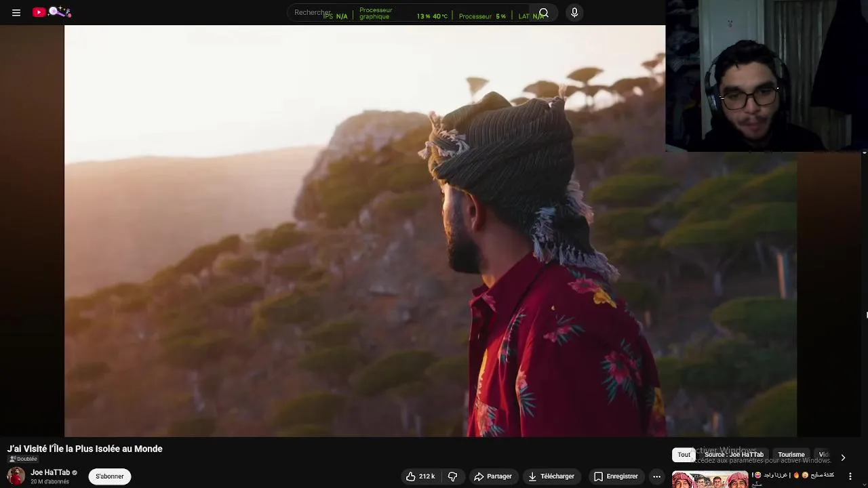Subscribe via the S'abonner button
The image size is (868, 488).
109,476
